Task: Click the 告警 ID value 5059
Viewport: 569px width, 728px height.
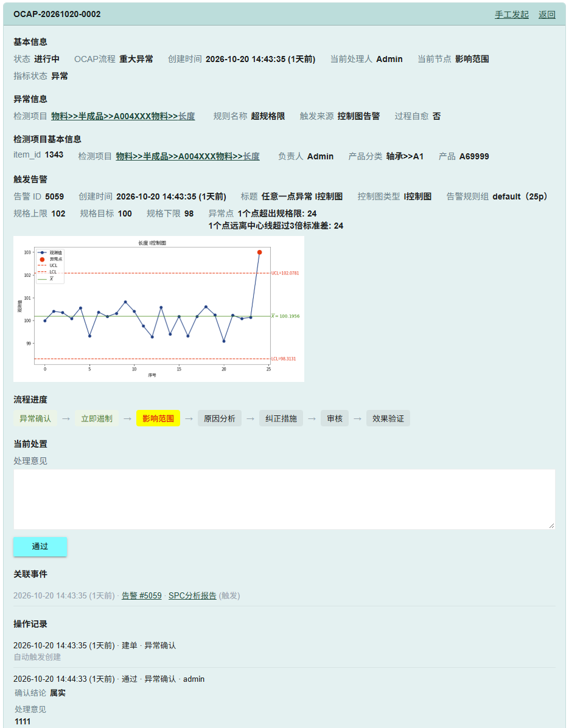Action: pyautogui.click(x=54, y=196)
